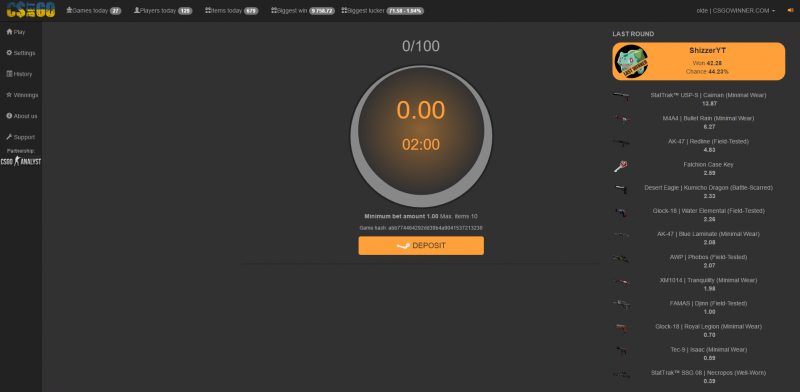Click the M4A4 | Bullet Rain item name
This screenshot has width=800, height=392.
coord(708,118)
